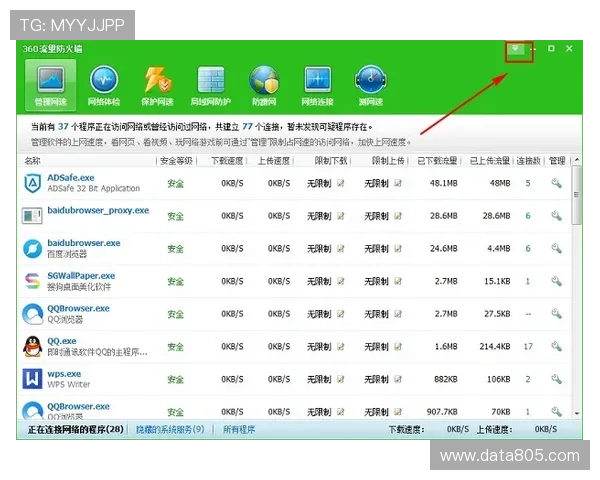Edit upload limit for baidubrowser.exe
Screen dimensions: 600x480
point(398,248)
